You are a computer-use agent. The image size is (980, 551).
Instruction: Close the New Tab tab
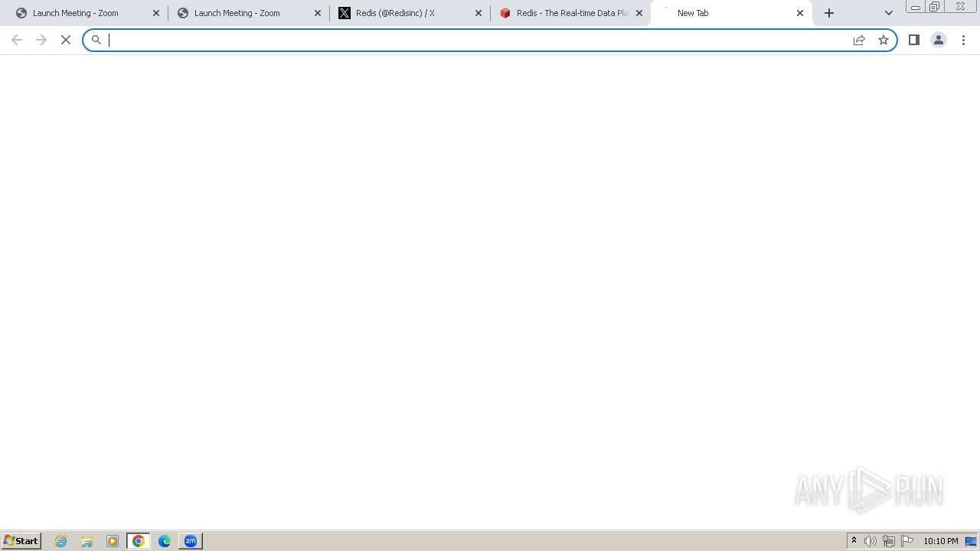800,13
